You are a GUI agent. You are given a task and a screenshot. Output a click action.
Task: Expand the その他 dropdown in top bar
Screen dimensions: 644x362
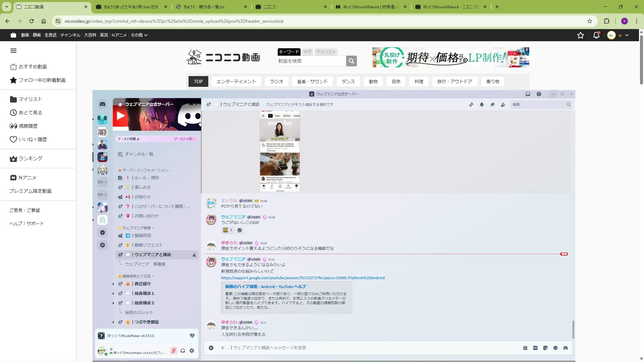tap(139, 35)
